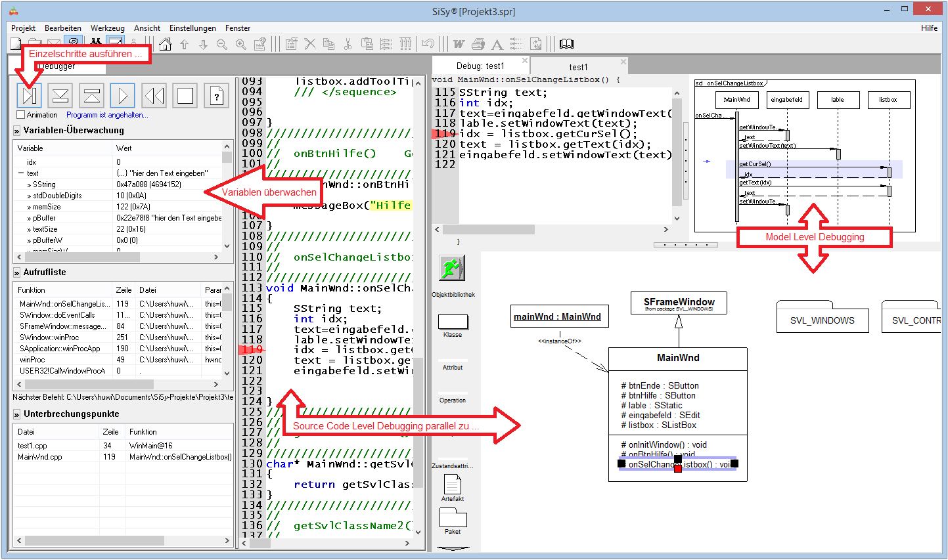Select the MainWnd.cpp breakpoint row
Screen dimensions: 948x560
(x=40, y=457)
